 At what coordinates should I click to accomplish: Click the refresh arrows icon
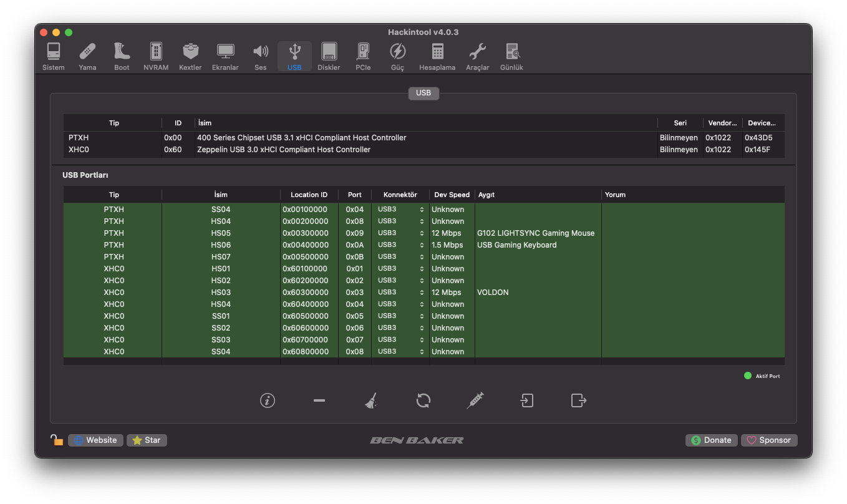point(423,400)
